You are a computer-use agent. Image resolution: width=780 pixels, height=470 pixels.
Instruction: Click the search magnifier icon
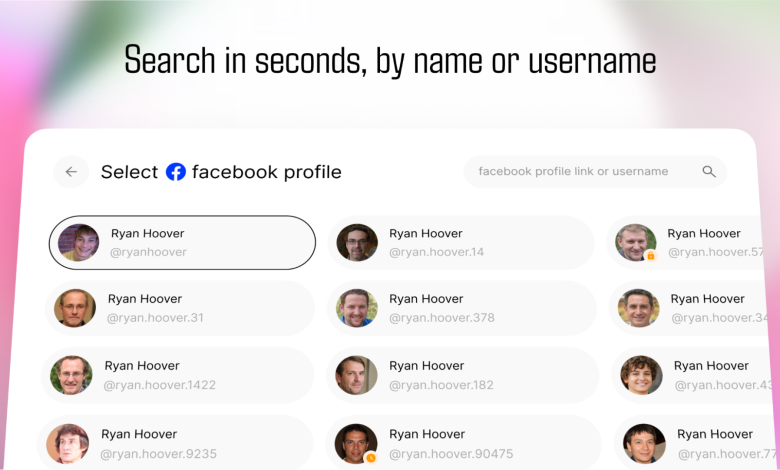click(x=709, y=172)
